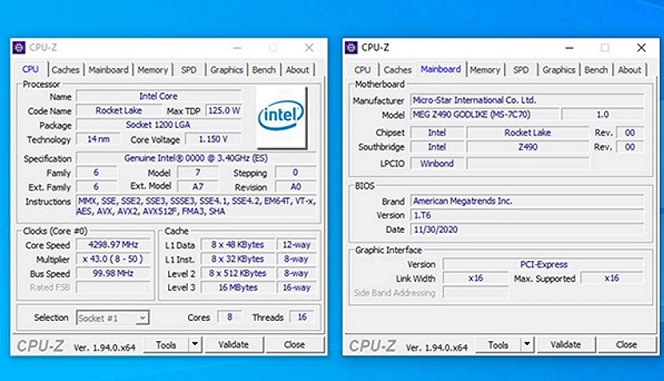Open SPD tab in left window

click(189, 70)
